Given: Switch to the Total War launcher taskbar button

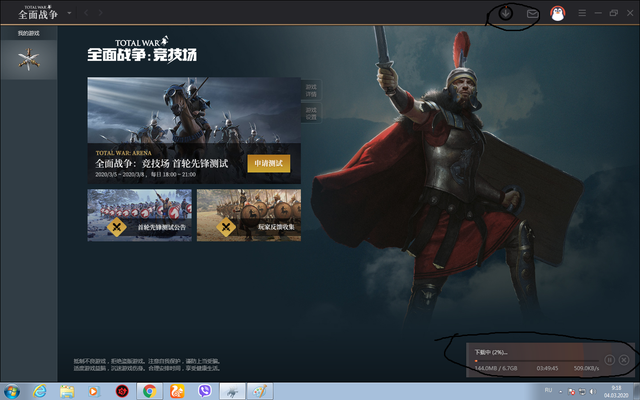Looking at the screenshot, I should point(232,391).
